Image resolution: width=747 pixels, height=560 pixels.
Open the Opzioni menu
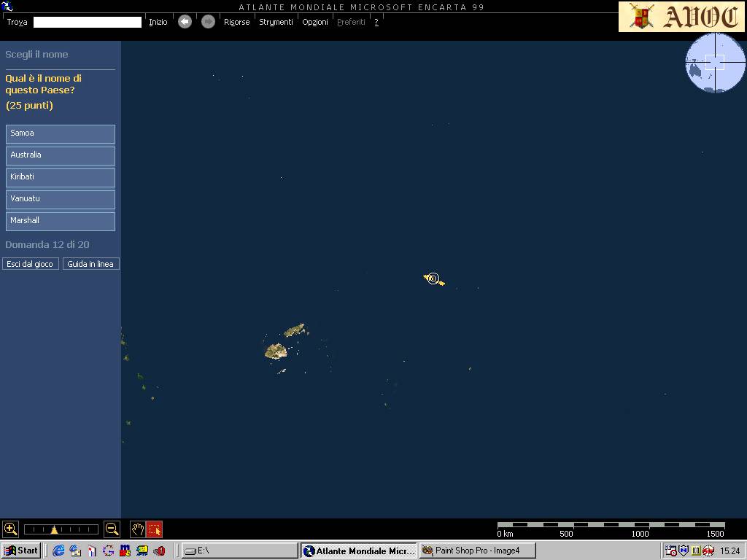tap(315, 22)
